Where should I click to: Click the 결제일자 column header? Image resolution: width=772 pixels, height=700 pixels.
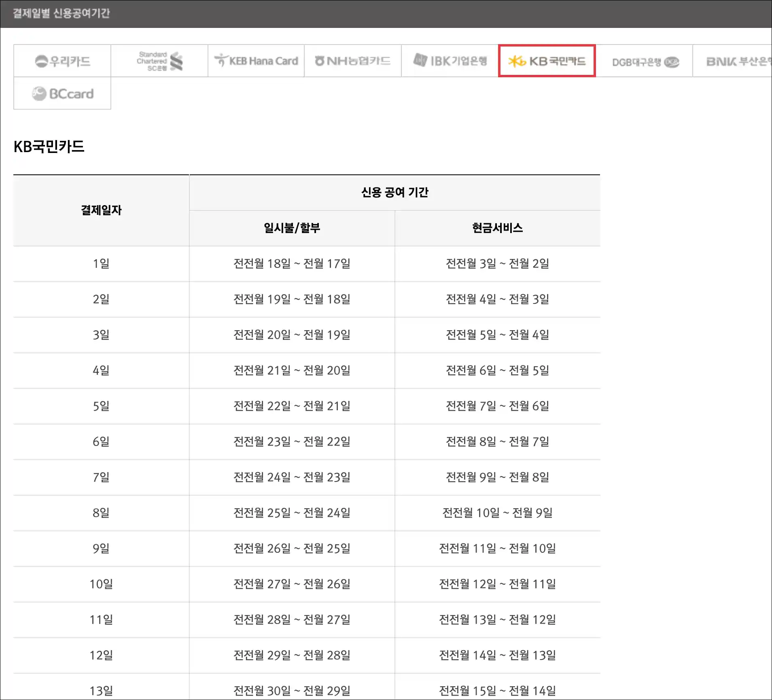tap(101, 210)
